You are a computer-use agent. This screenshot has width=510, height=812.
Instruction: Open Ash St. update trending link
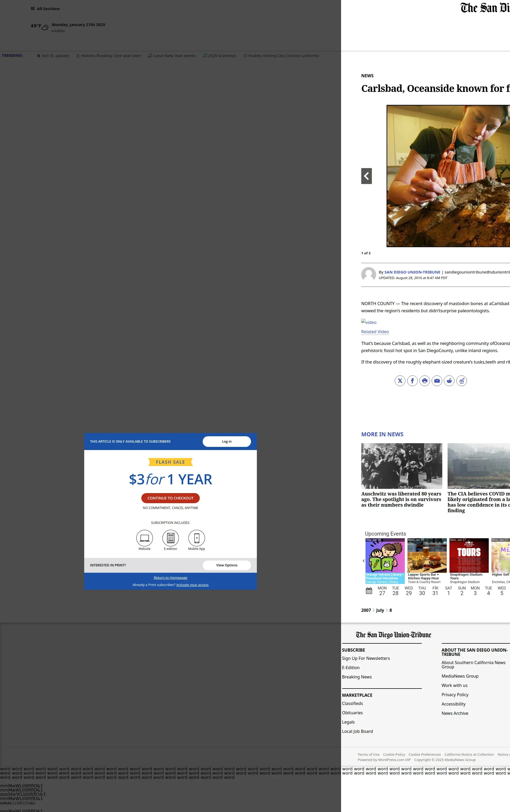pyautogui.click(x=53, y=56)
